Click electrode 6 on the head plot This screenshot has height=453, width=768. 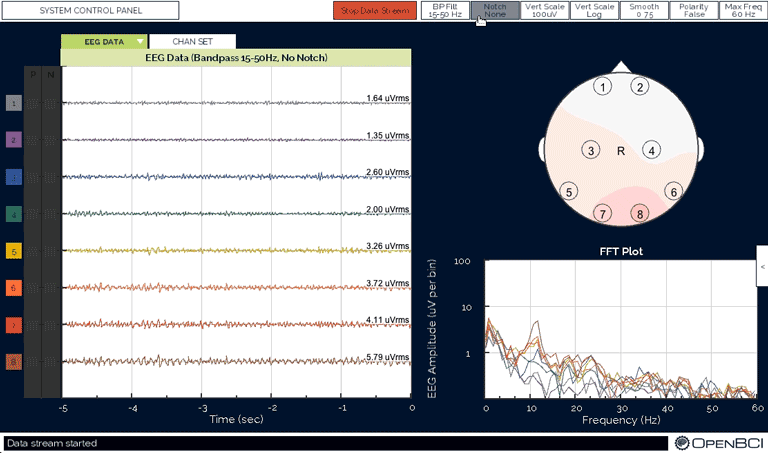click(673, 192)
